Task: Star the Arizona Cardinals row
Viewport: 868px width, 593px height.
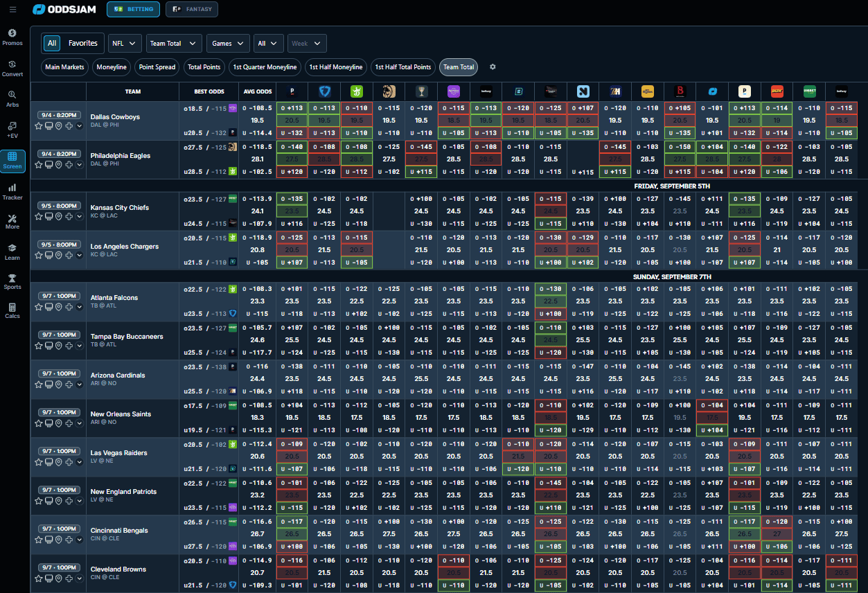Action: (39, 384)
